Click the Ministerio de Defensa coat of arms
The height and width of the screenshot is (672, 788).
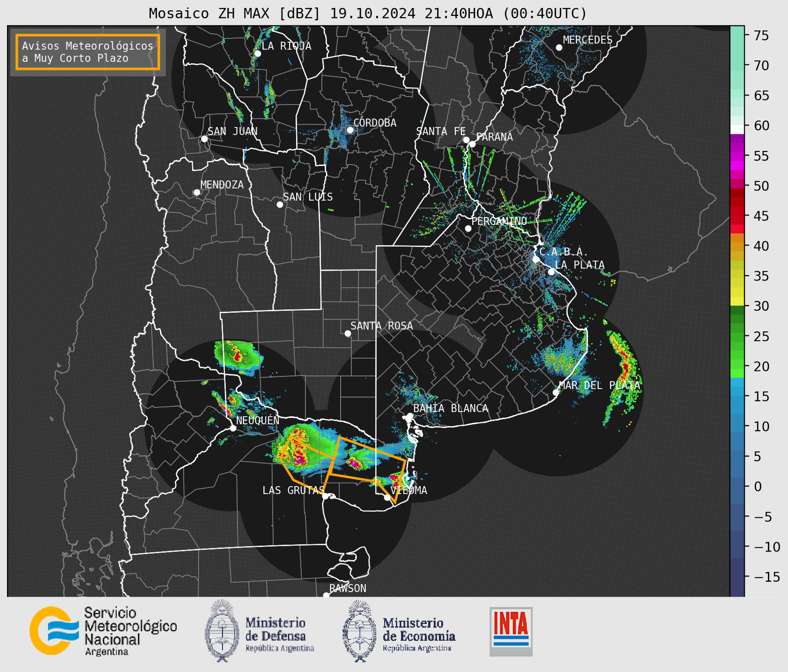(222, 631)
